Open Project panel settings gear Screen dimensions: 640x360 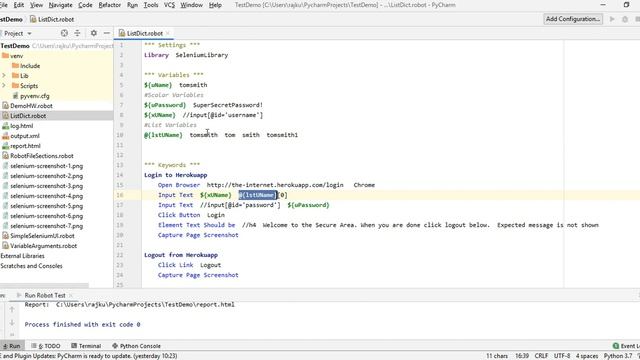coord(93,33)
